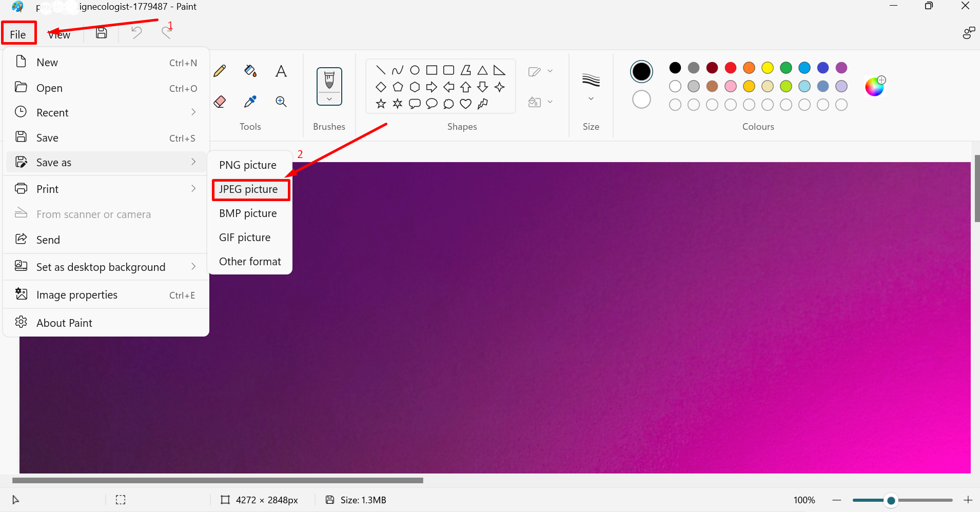The width and height of the screenshot is (980, 512).
Task: Save as BMP picture
Action: 250,213
